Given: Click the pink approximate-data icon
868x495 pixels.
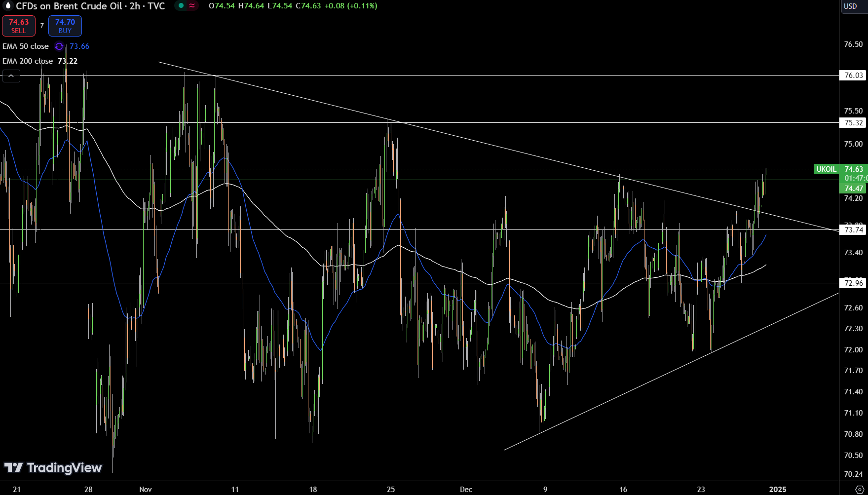Looking at the screenshot, I should tap(192, 6).
